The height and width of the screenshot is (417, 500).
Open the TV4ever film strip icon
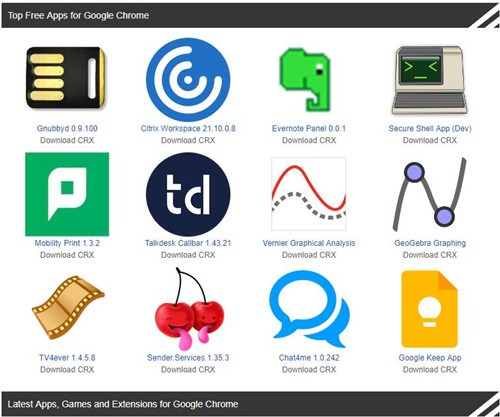point(68,308)
